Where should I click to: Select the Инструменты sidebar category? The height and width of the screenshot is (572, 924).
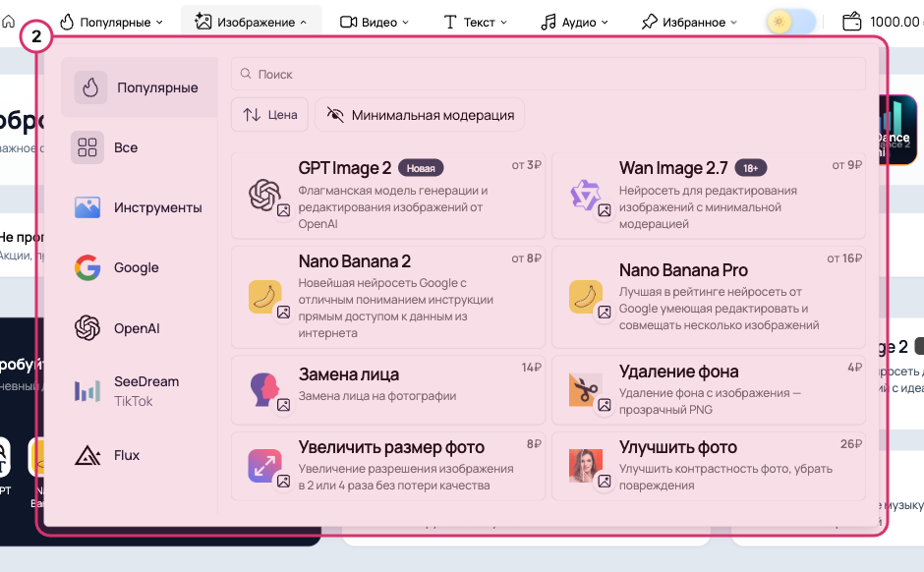(139, 207)
